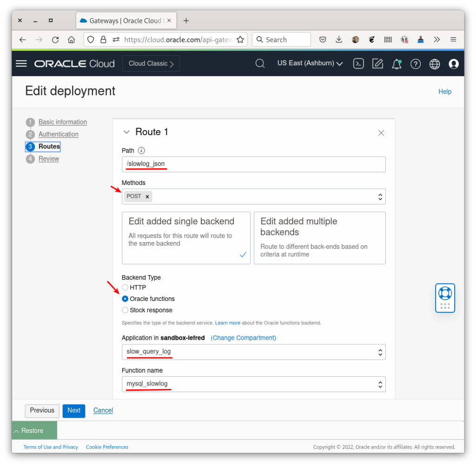Select the Stock response backend type
This screenshot has height=466, width=476.
pyautogui.click(x=125, y=310)
